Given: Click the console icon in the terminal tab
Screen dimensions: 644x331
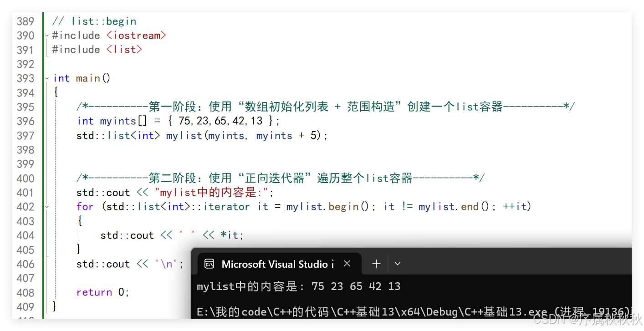Looking at the screenshot, I should [x=209, y=264].
